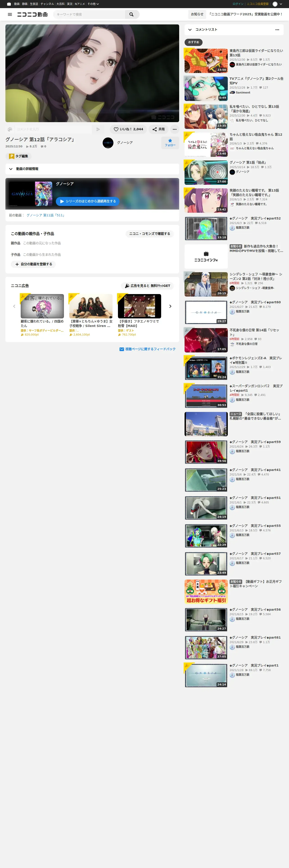The height and width of the screenshot is (868, 289).
Task: Click シンデレラ・シェフ channel icon
Action: (232, 288)
